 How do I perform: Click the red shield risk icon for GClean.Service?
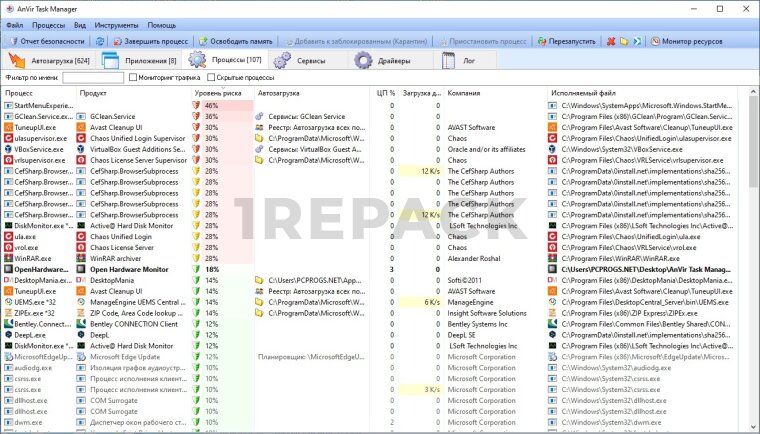196,117
